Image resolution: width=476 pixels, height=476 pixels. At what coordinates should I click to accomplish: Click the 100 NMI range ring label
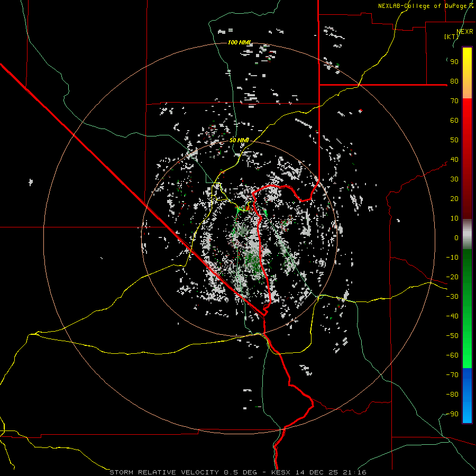240,42
